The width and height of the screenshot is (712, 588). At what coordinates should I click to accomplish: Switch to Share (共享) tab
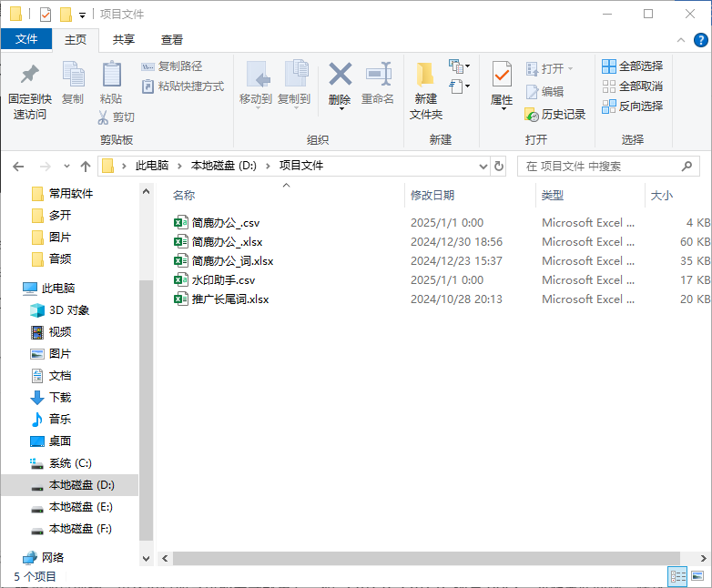[124, 40]
